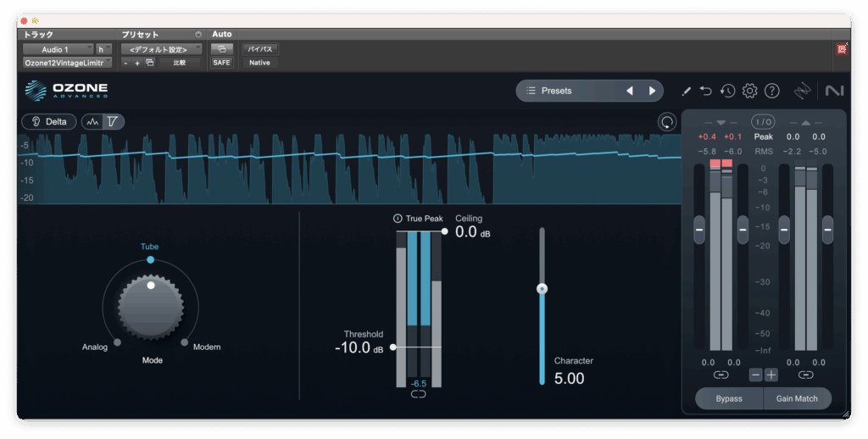Select the Modern limiter mode

point(185,342)
